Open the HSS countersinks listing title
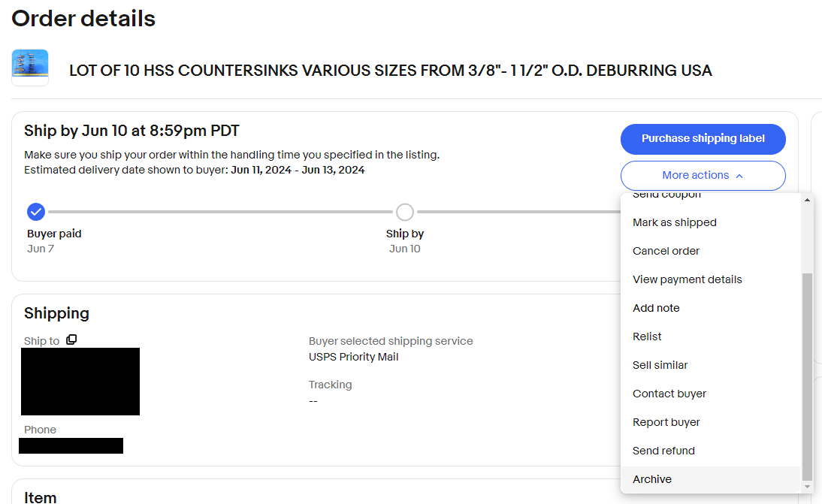822x504 pixels. point(390,71)
